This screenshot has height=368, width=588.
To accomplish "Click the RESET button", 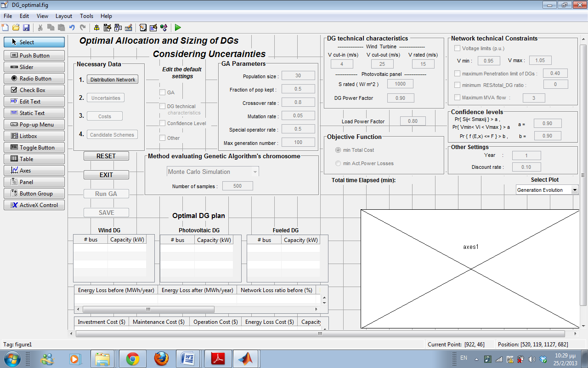I will tap(106, 156).
